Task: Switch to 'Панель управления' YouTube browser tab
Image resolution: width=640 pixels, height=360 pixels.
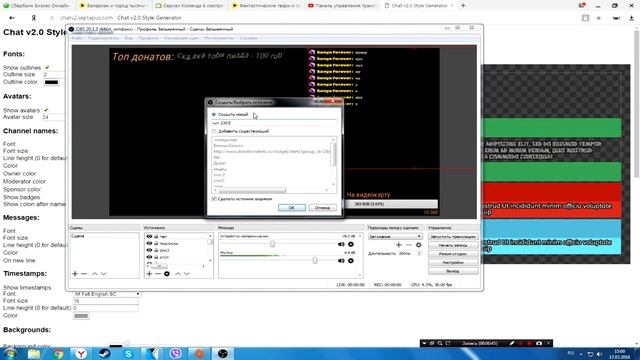Action: (x=343, y=6)
